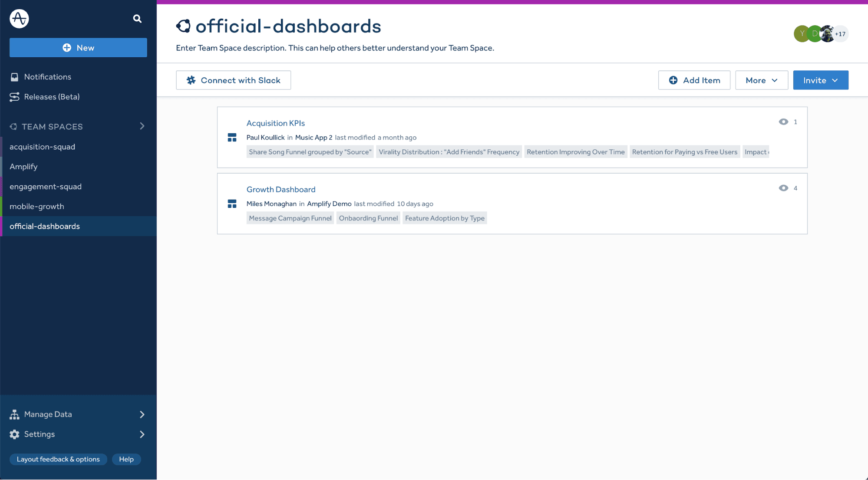Click the Slack gear icon in Connect with Slack

(x=191, y=80)
